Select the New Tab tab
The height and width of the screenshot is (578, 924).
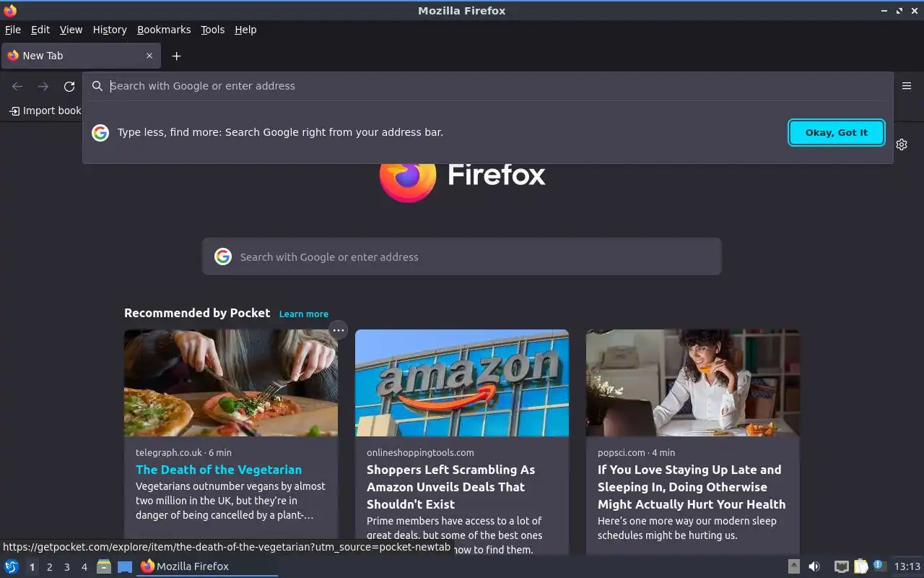point(80,56)
